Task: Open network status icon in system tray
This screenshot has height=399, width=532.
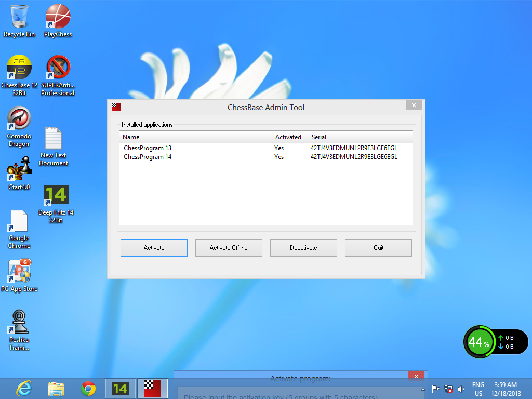Action: [x=448, y=389]
